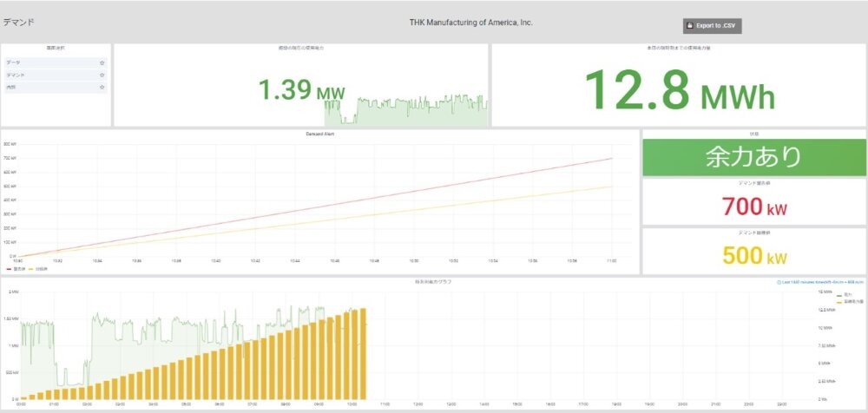Click the green 余力あり status panel
Screen dimensions: 868x413
(x=753, y=157)
